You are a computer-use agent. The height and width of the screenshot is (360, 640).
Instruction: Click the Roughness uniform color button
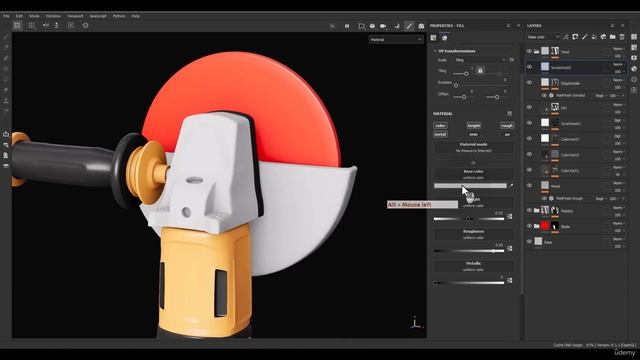[x=473, y=234]
